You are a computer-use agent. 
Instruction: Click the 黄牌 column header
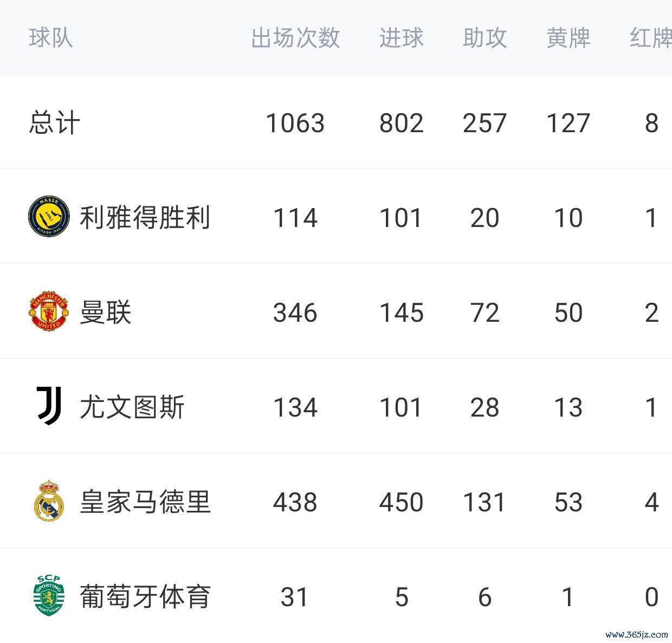point(568,38)
